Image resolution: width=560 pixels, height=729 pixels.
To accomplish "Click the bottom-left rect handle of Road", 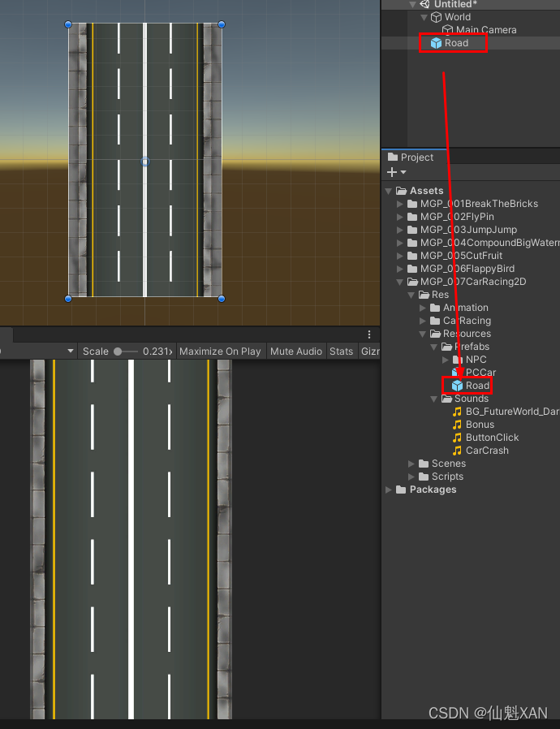I will tap(68, 299).
